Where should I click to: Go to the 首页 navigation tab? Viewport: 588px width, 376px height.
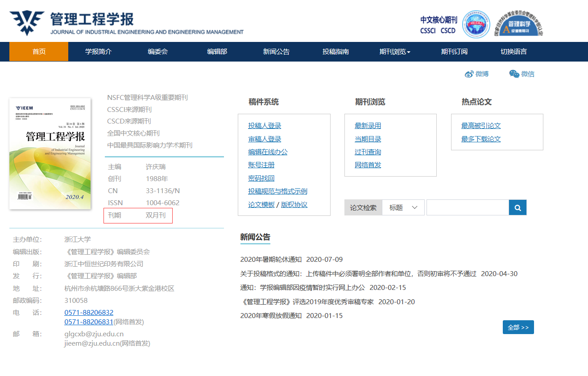[39, 52]
